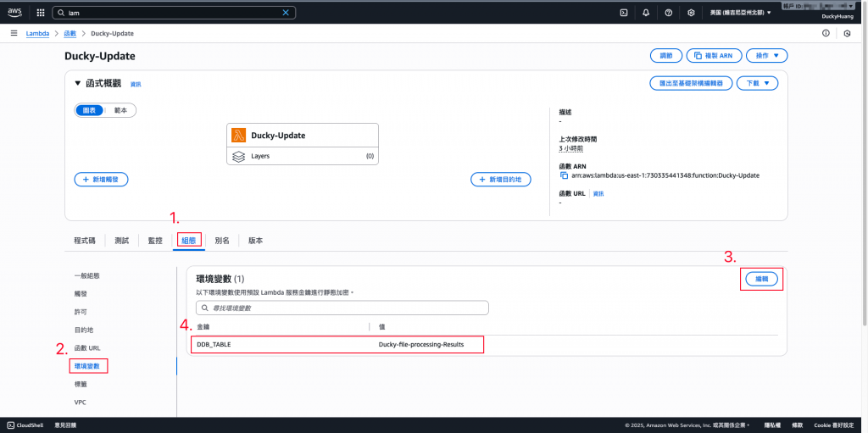Screen dimensions: 868x433
Task: Open the region selector dropdown
Action: 741,12
